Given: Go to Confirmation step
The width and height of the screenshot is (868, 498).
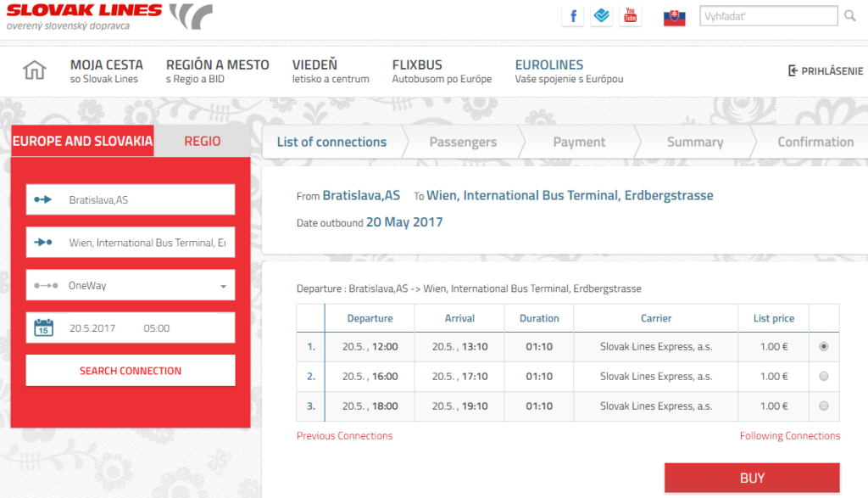Looking at the screenshot, I should pos(815,142).
